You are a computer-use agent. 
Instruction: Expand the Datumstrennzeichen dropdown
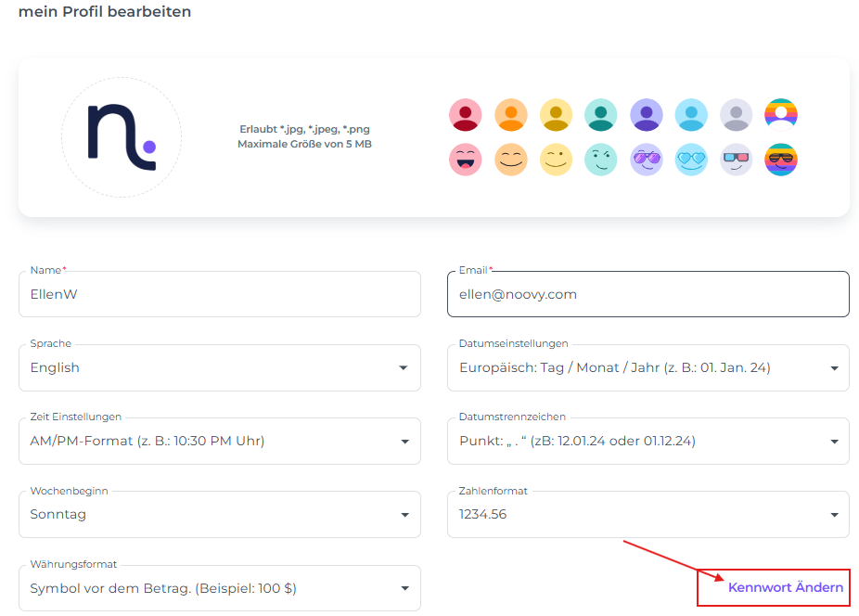click(647, 442)
